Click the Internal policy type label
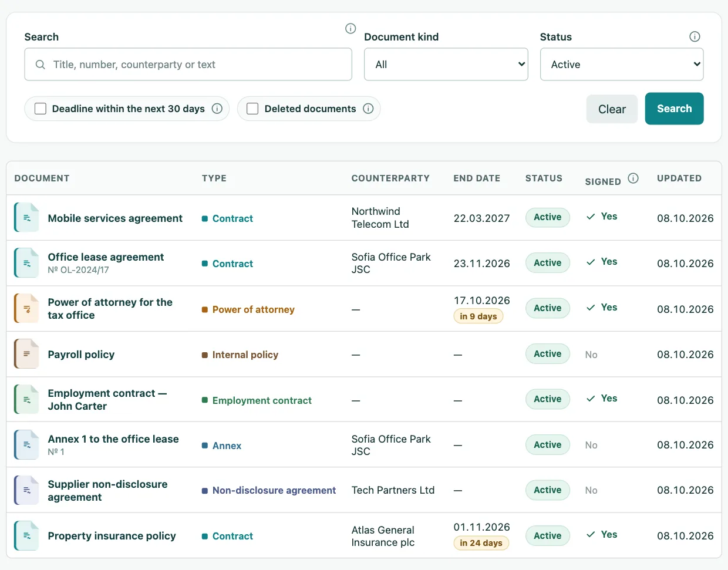This screenshot has height=570, width=728. 245,355
